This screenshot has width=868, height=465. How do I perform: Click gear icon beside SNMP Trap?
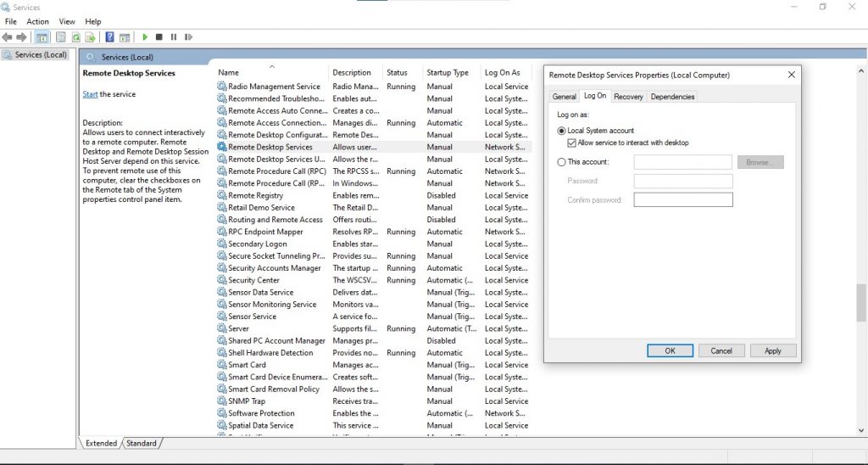point(222,401)
